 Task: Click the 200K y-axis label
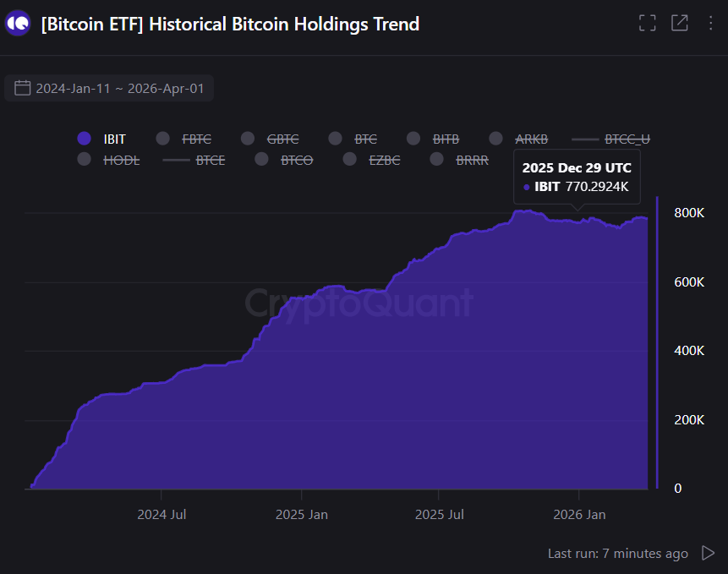click(689, 419)
